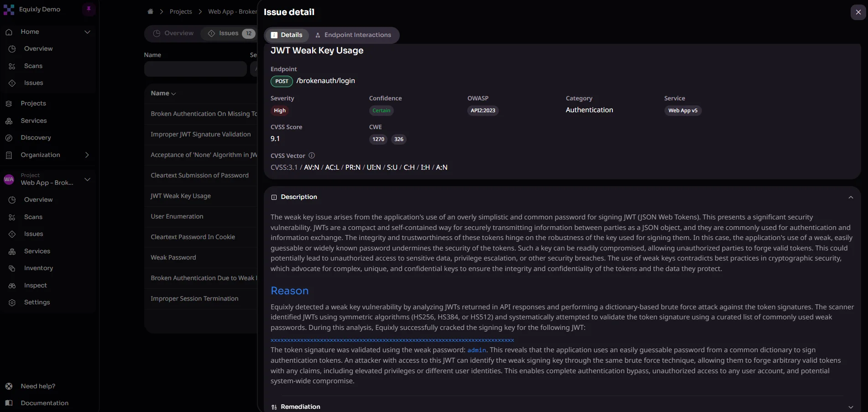Click the API2:2023 OWASP badge
Viewport: 868px width, 412px height.
point(483,111)
